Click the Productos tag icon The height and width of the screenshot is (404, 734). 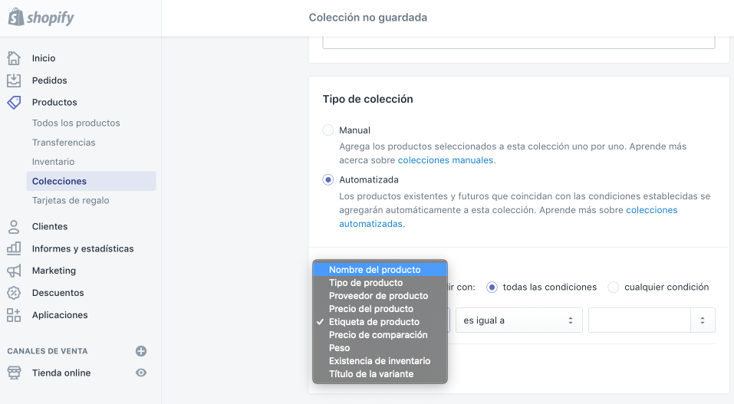click(x=14, y=102)
